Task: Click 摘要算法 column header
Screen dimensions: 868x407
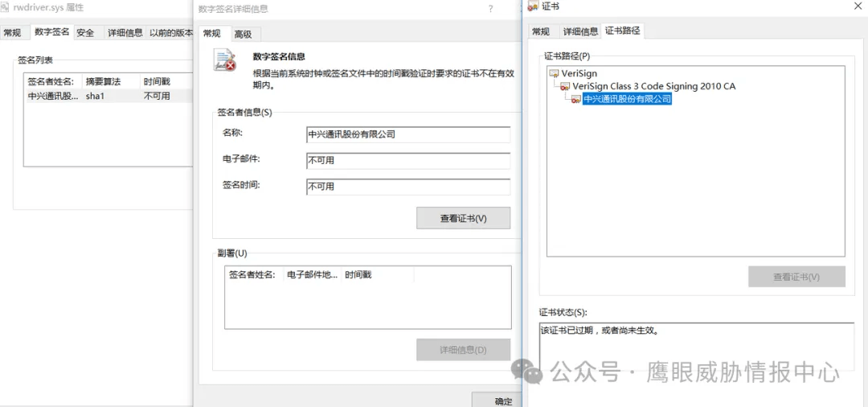Action: [111, 81]
